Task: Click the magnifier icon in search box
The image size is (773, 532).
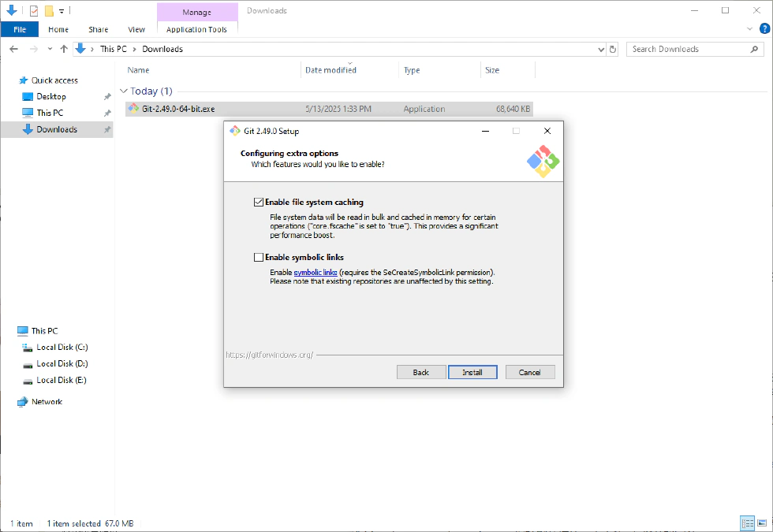Action: [x=755, y=49]
